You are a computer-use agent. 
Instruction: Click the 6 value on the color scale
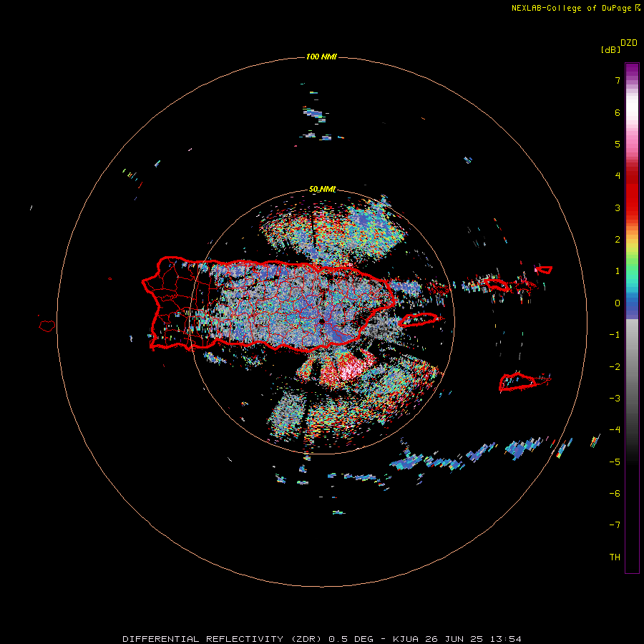618,112
